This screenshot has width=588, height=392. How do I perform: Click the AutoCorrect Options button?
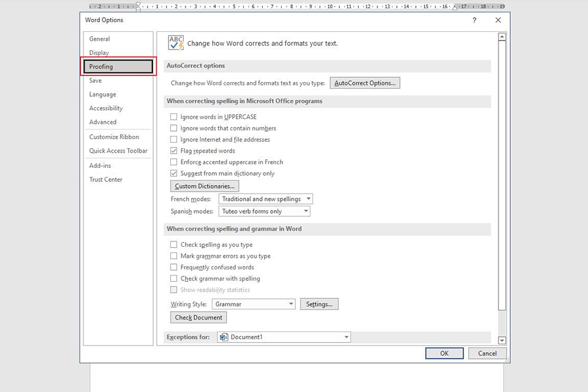click(x=365, y=83)
